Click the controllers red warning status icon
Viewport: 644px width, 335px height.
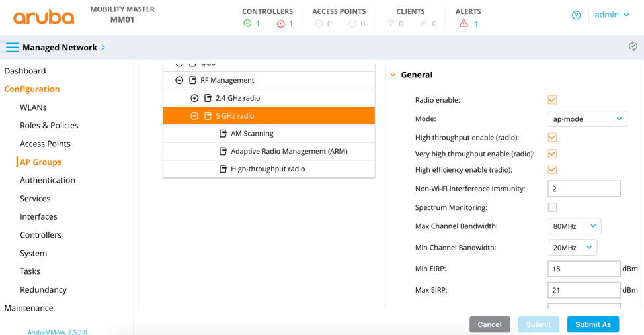pos(281,24)
